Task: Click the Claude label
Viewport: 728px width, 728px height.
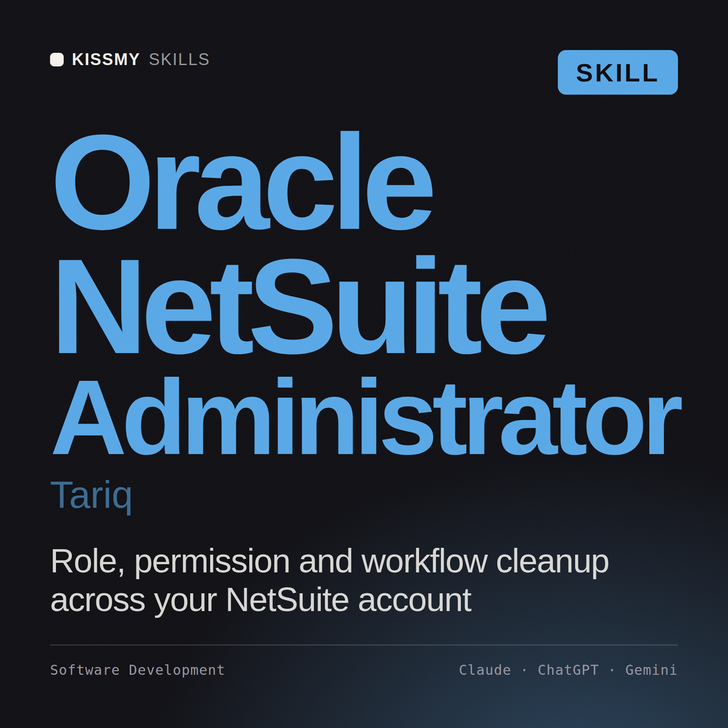Action: (x=485, y=670)
